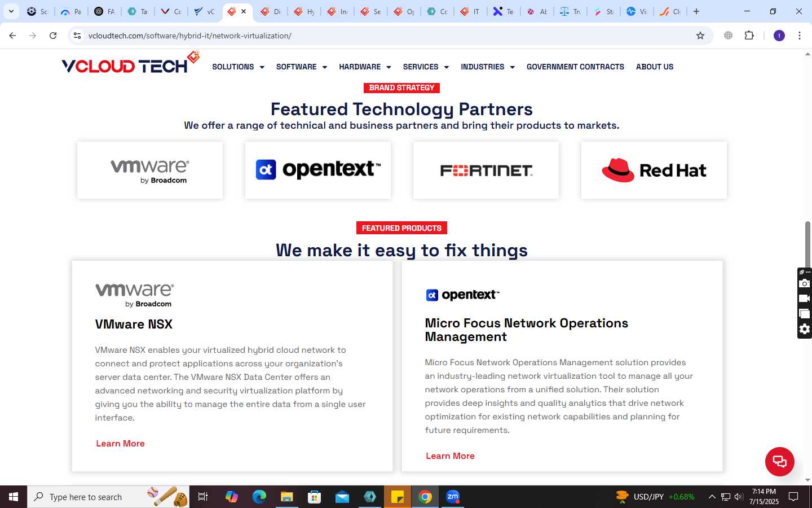Open the live chat bubble button
Screen dimensions: 812x508
(780, 462)
